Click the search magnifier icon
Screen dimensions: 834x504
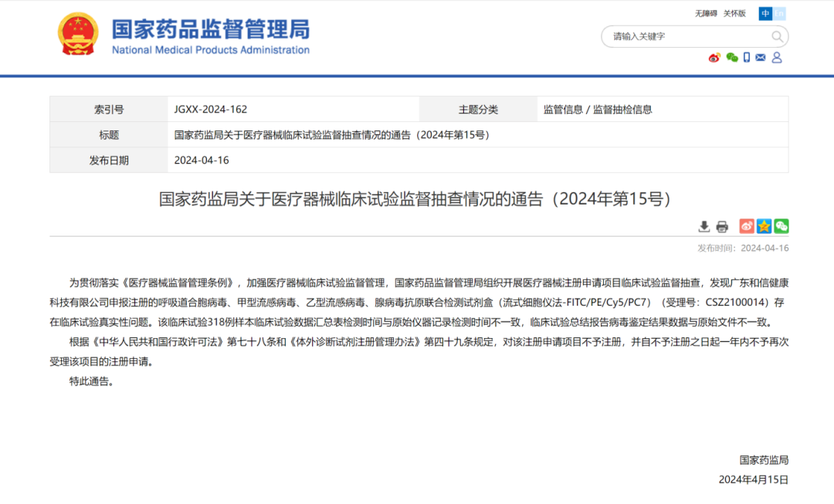[777, 36]
